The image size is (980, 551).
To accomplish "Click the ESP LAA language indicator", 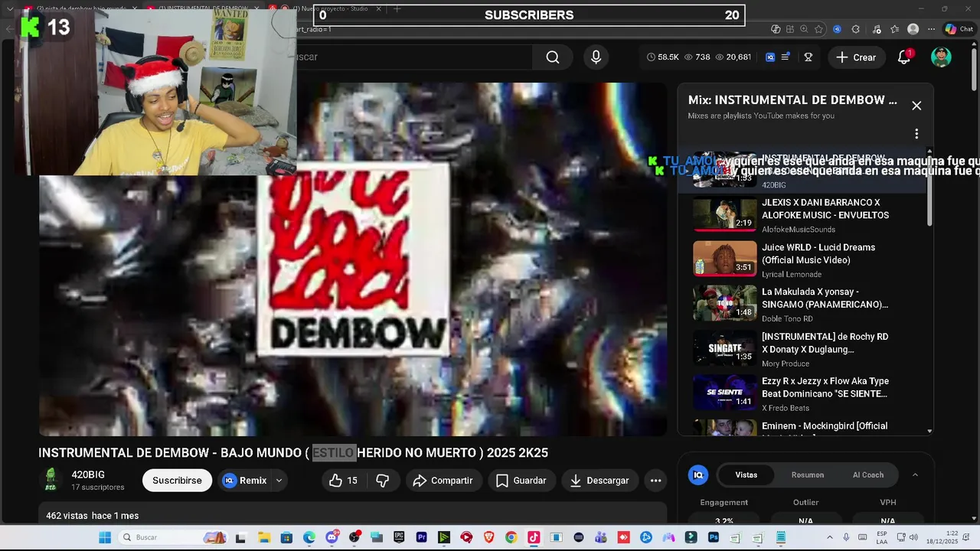I will [882, 537].
